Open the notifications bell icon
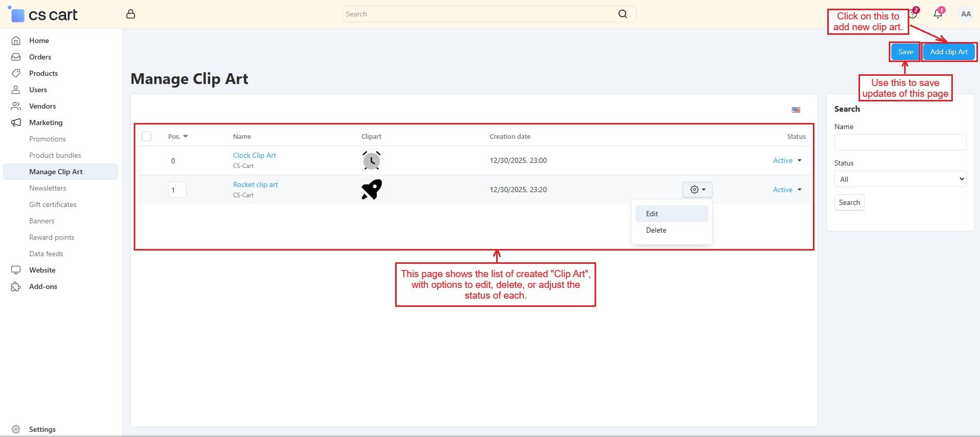The height and width of the screenshot is (437, 980). (x=937, y=14)
